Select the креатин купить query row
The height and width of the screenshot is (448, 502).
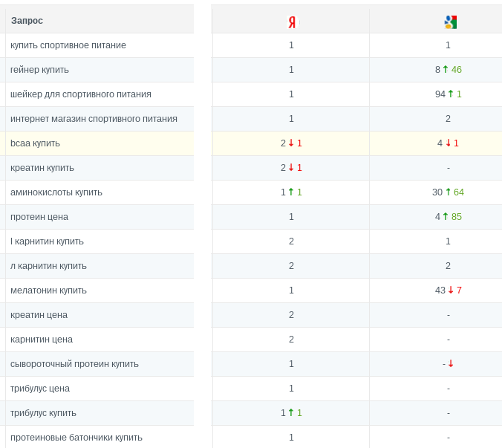[42, 168]
